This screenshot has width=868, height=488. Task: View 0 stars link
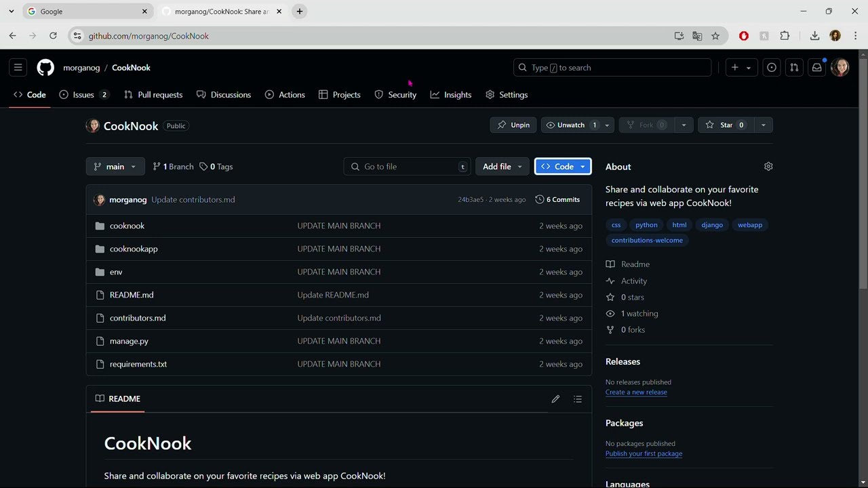(625, 298)
